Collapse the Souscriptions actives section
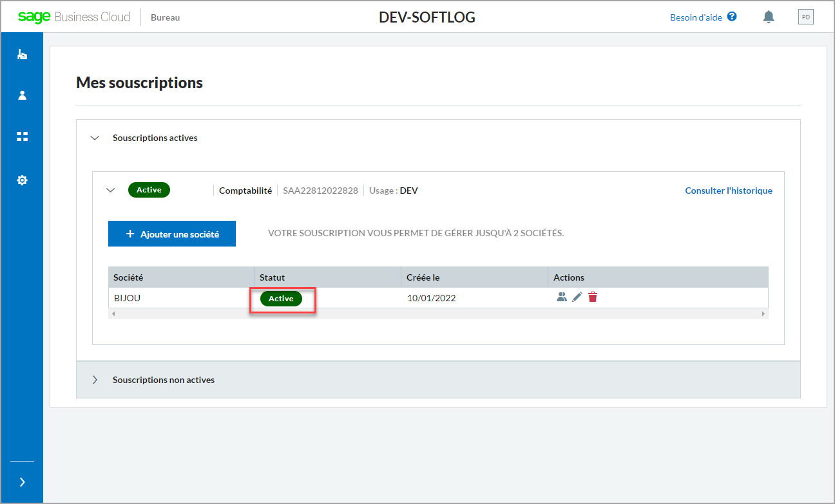The height and width of the screenshot is (504, 835). click(95, 138)
